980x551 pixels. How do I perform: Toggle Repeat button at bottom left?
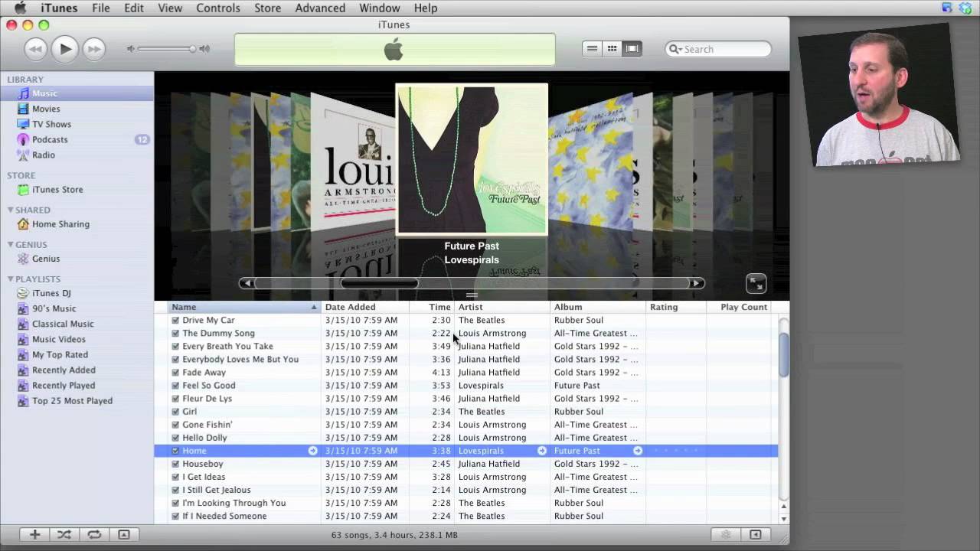click(94, 535)
